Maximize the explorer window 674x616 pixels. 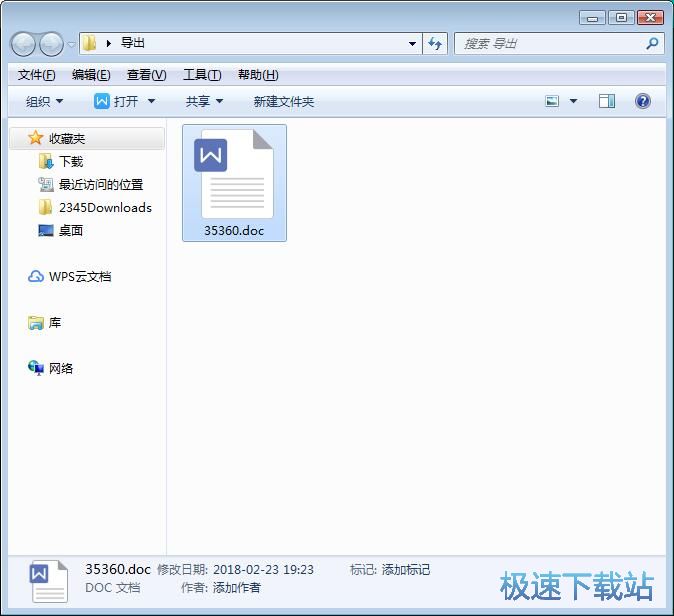tap(621, 18)
